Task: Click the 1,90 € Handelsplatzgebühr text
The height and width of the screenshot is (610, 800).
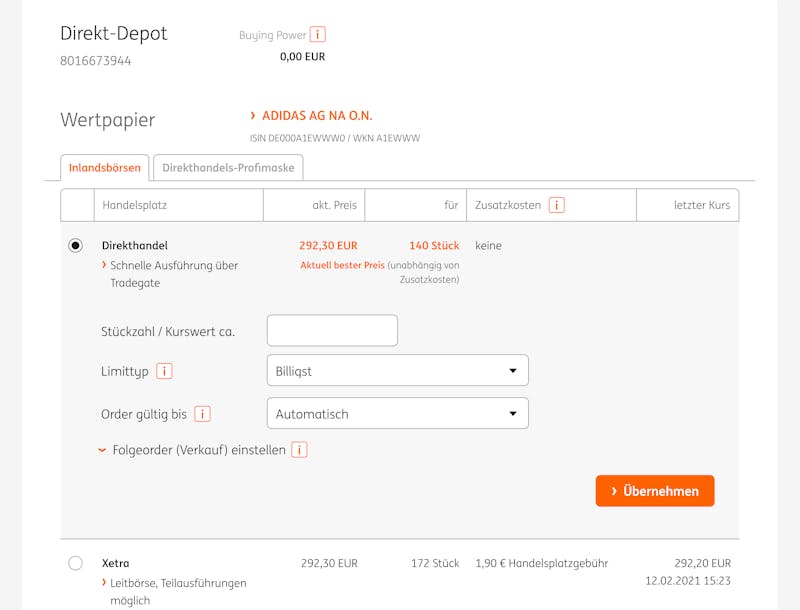Action: point(542,563)
